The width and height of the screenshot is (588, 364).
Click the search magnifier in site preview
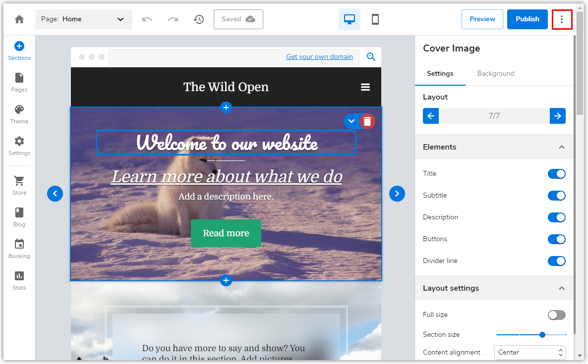click(371, 56)
